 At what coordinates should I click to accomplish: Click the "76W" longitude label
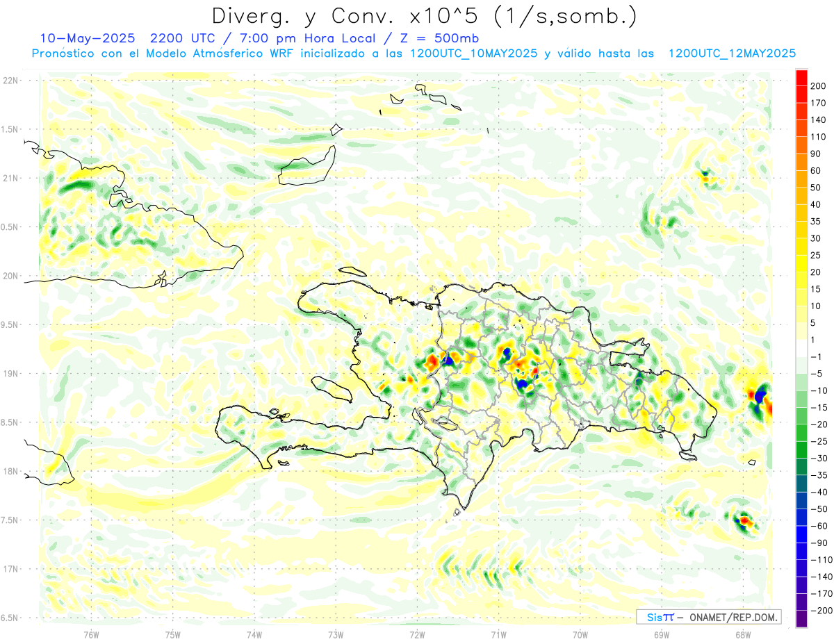click(91, 634)
